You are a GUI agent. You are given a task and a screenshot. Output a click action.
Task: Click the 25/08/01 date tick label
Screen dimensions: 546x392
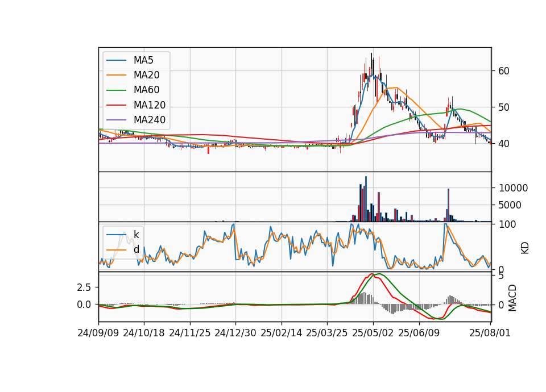[x=490, y=333]
